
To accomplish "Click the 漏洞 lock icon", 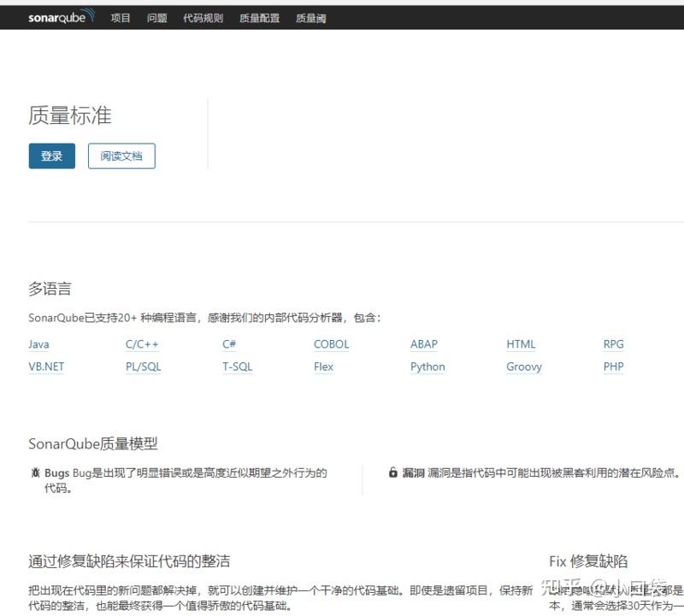I will 392,472.
